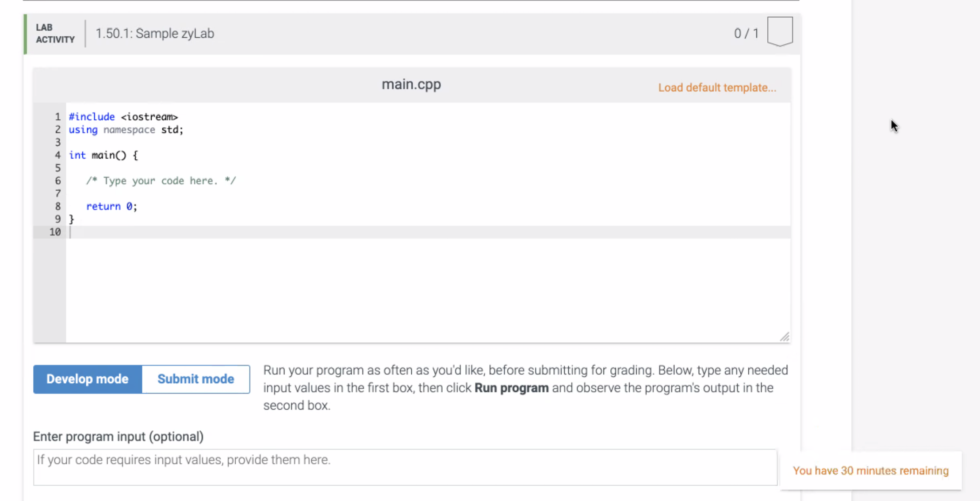Click the 30 minutes remaining notice

[x=870, y=471]
